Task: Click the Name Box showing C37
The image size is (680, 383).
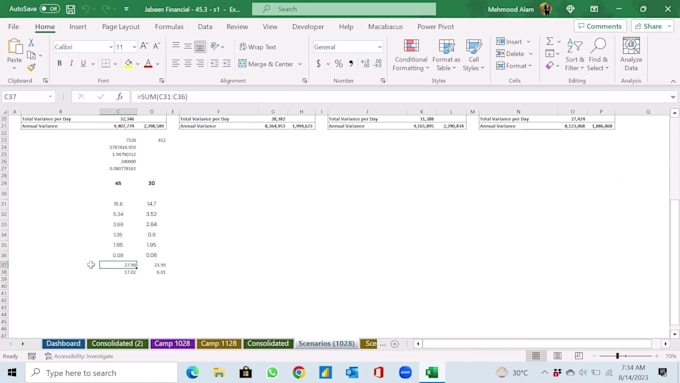Action: pyautogui.click(x=28, y=97)
